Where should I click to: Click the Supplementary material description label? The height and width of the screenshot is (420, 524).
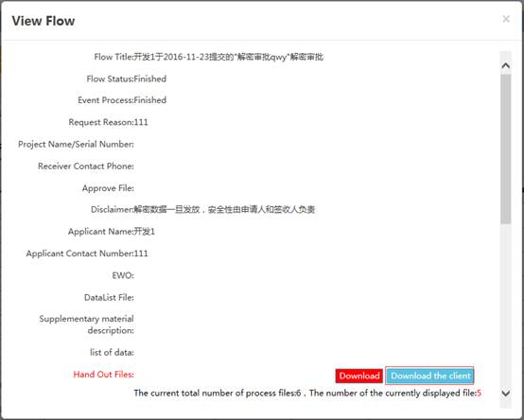click(87, 324)
